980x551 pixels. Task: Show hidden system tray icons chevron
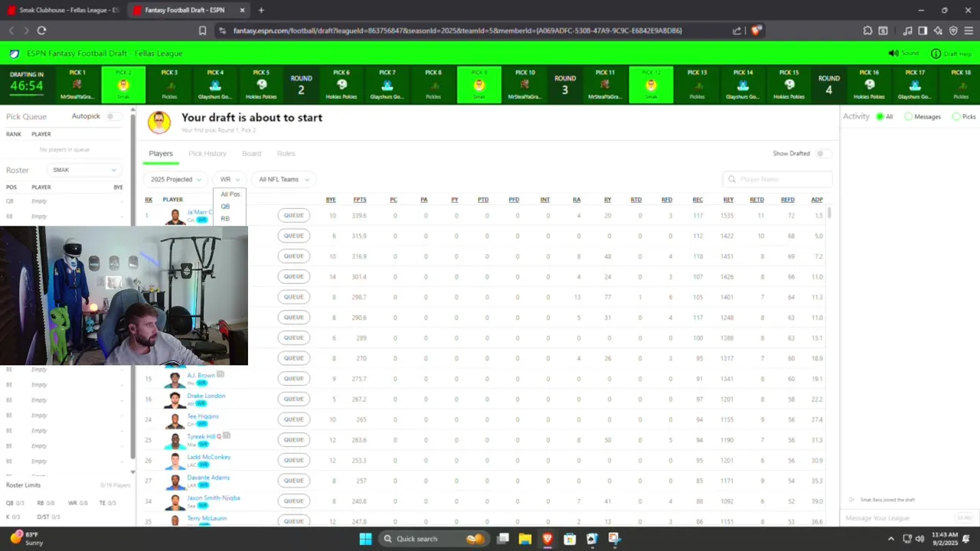[x=890, y=539]
